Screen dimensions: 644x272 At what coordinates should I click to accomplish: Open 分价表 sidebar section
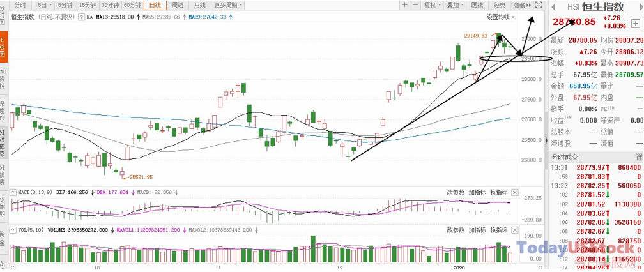pyautogui.click(x=3, y=175)
